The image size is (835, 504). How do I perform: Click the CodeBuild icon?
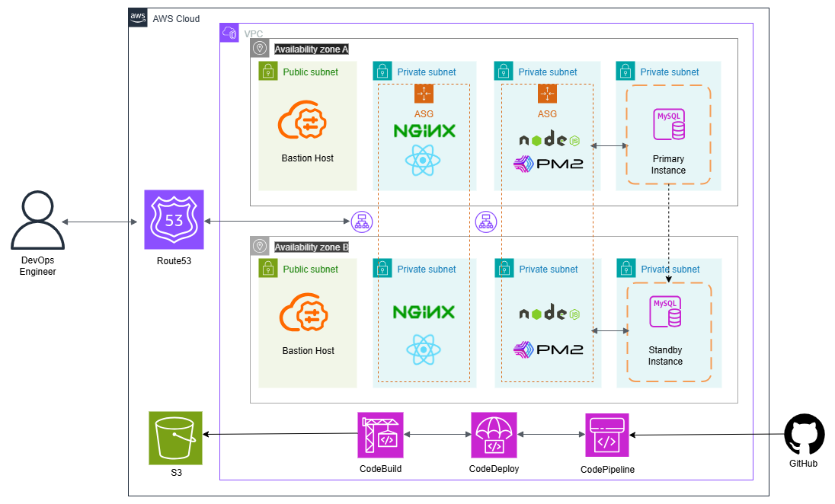pos(380,434)
